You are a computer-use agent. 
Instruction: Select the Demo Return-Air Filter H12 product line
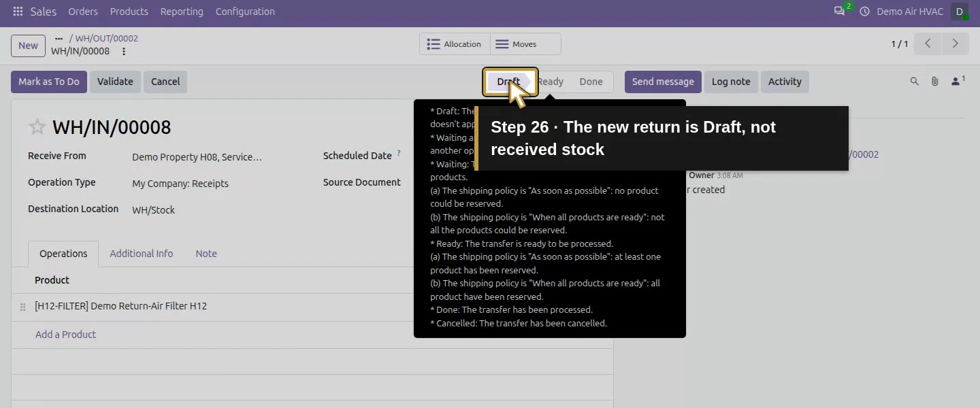point(121,306)
